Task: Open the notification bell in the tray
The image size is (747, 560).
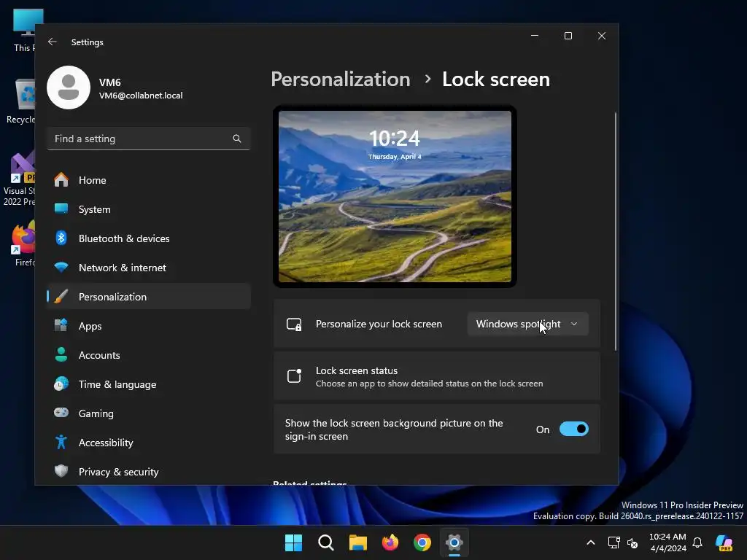Action: (x=697, y=542)
